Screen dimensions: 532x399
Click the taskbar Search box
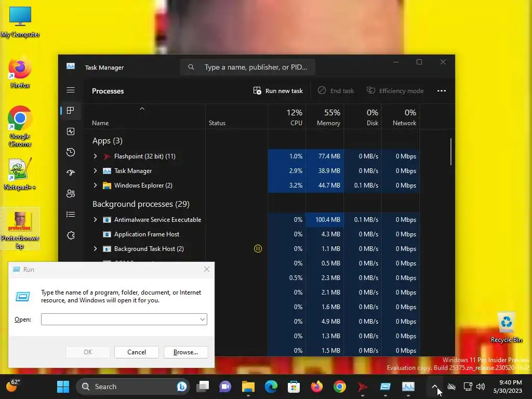point(132,387)
